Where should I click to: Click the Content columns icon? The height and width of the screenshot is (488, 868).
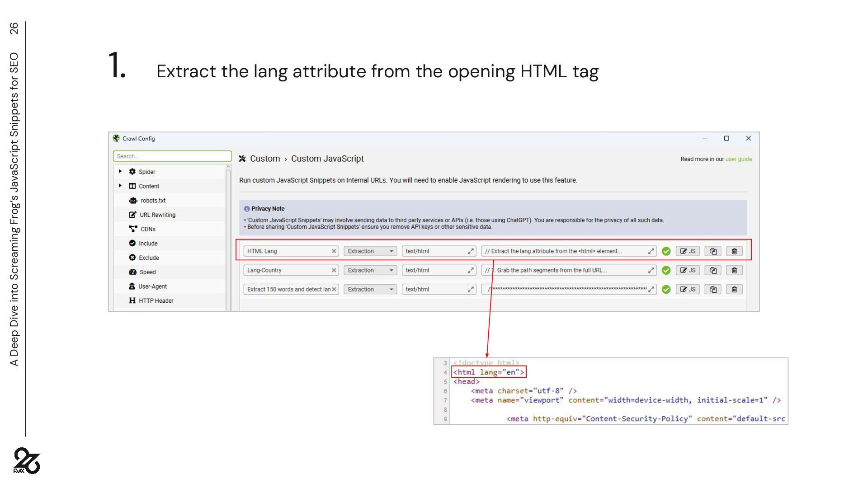pos(132,186)
